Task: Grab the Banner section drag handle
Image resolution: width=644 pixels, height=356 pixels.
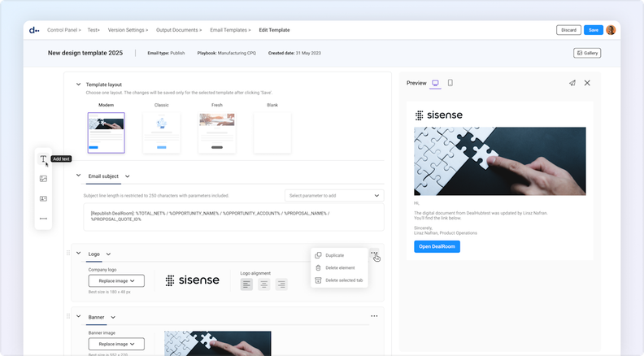Action: [x=68, y=316]
